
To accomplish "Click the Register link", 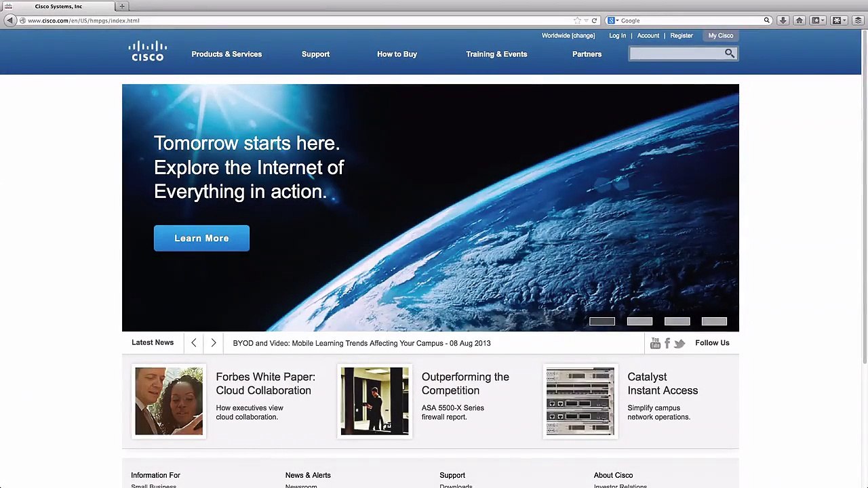I will click(682, 35).
